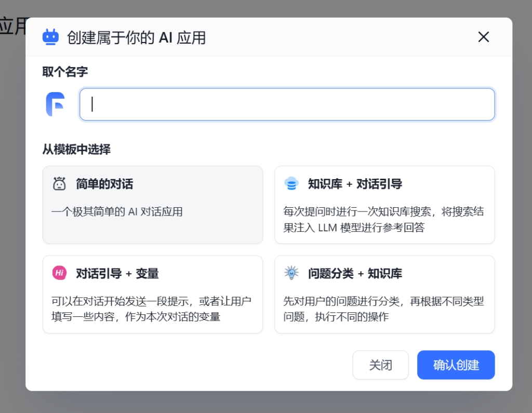532x413 pixels.
Task: Click description 一个极其简单的 AI 对话应用
Action: (x=117, y=212)
